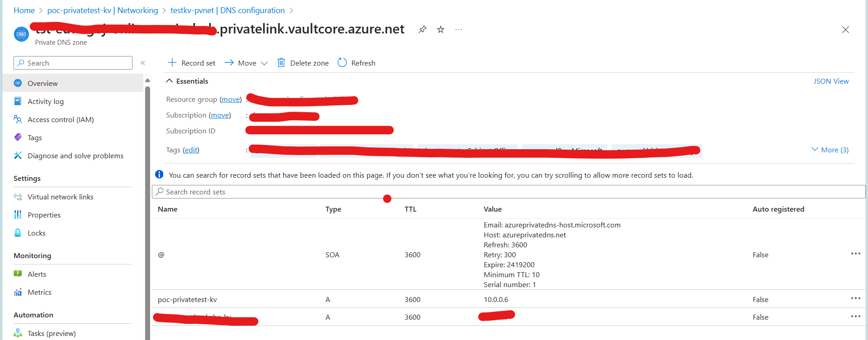Click the left menu vertical scrollbar
The height and width of the screenshot is (340, 868).
(x=147, y=212)
